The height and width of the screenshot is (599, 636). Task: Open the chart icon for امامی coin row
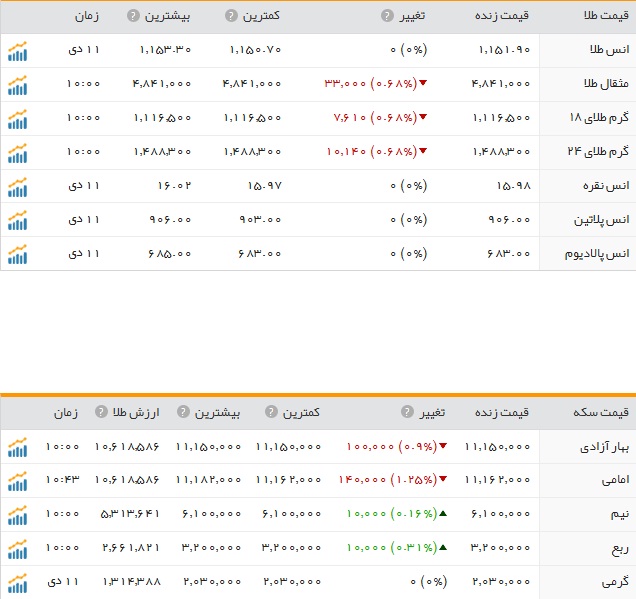pos(17,481)
